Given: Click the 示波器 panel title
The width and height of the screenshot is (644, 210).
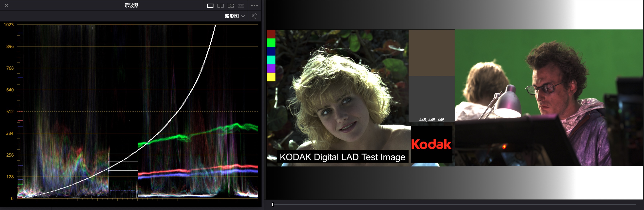Looking at the screenshot, I should pyautogui.click(x=131, y=5).
